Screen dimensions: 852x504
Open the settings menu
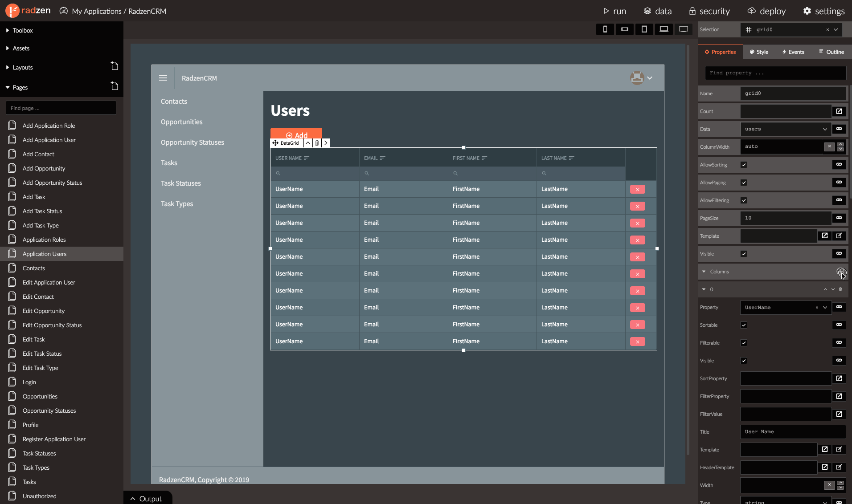824,11
